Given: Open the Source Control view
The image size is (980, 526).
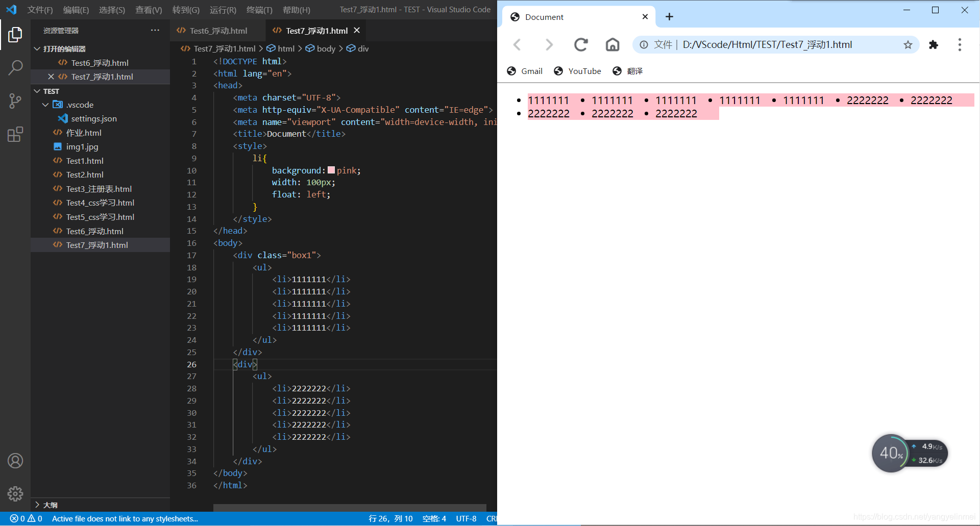Looking at the screenshot, I should click(x=15, y=101).
